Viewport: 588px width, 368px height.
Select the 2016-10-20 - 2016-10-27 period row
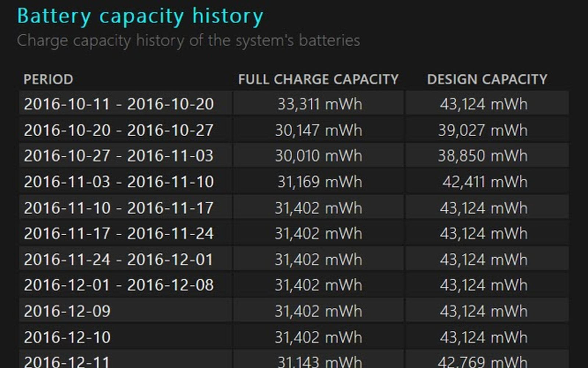119,130
